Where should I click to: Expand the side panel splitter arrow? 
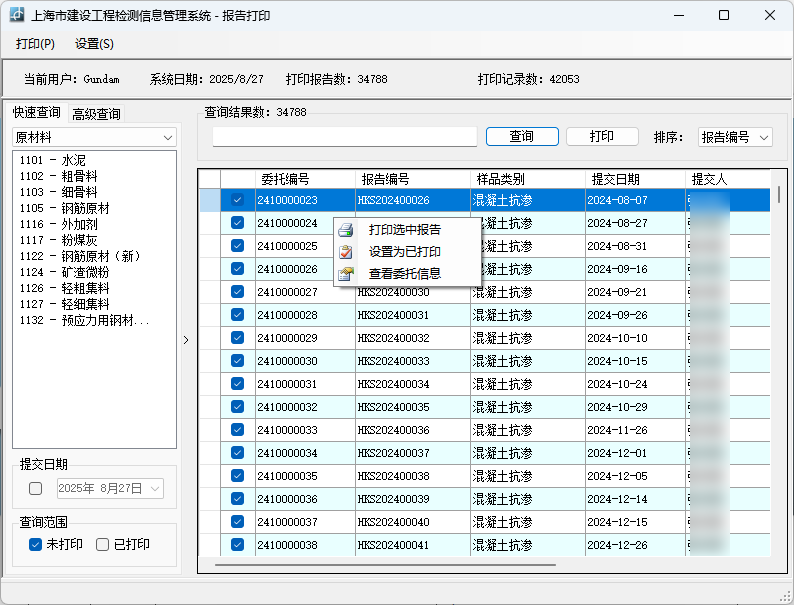tap(186, 340)
